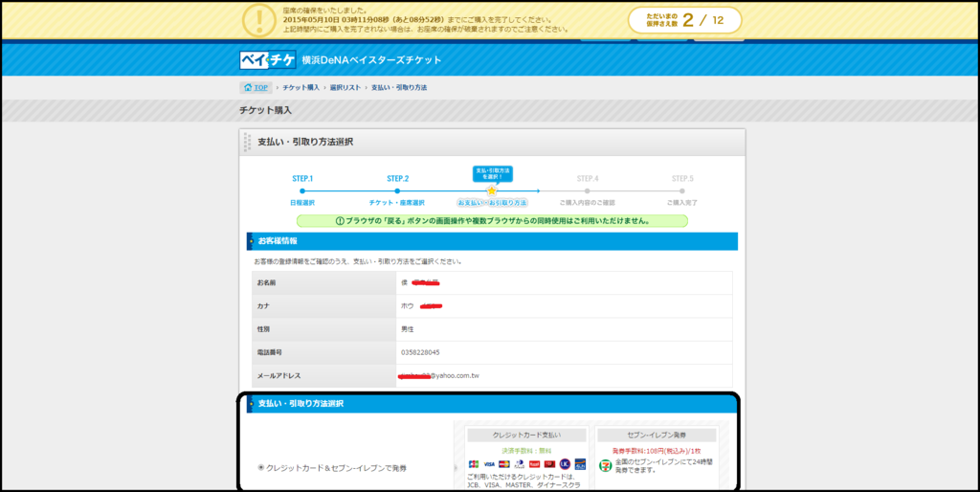This screenshot has height=492, width=980.
Task: Click the yellow warning exclamation icon
Action: [x=258, y=21]
